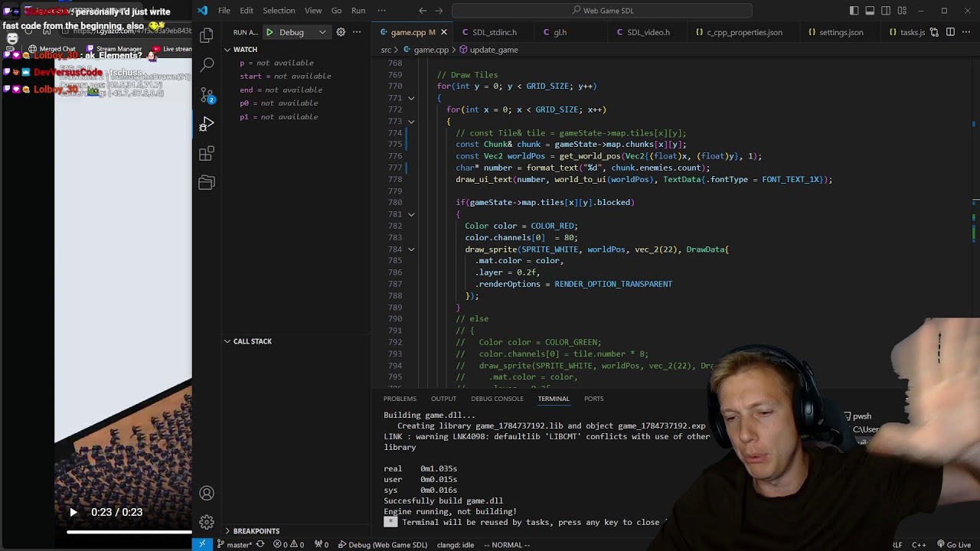
Task: Open the Extensions view
Action: [207, 154]
